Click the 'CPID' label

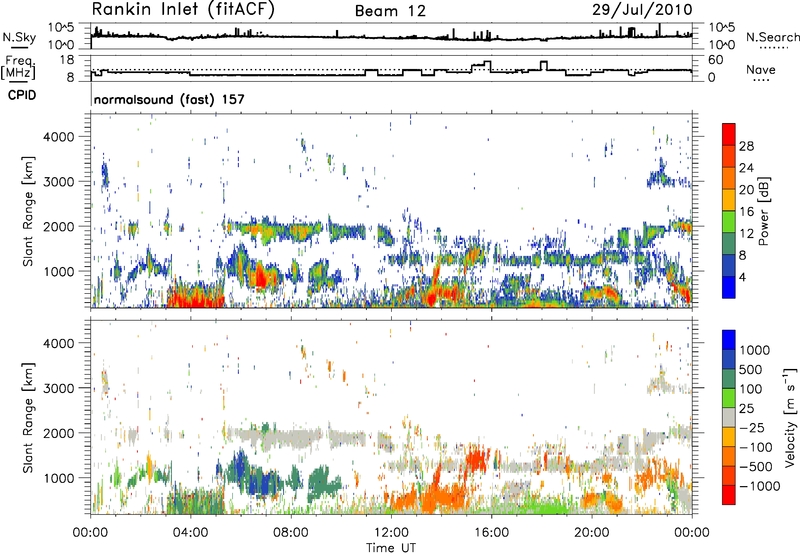pos(22,95)
